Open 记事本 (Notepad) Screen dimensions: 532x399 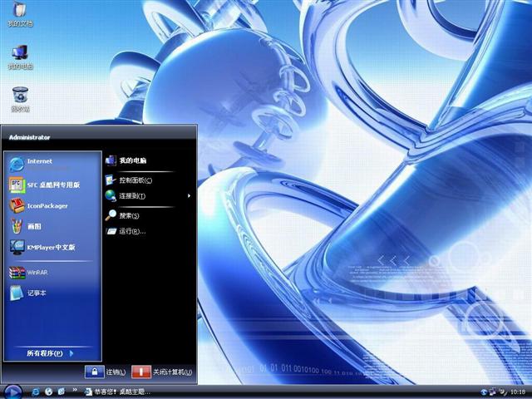36,293
